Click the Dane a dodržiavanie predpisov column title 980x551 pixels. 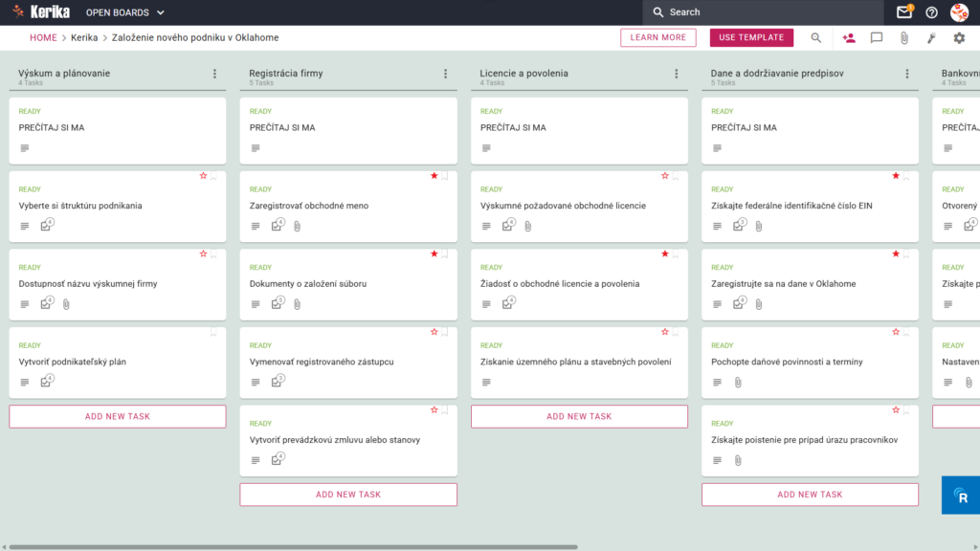pos(777,73)
